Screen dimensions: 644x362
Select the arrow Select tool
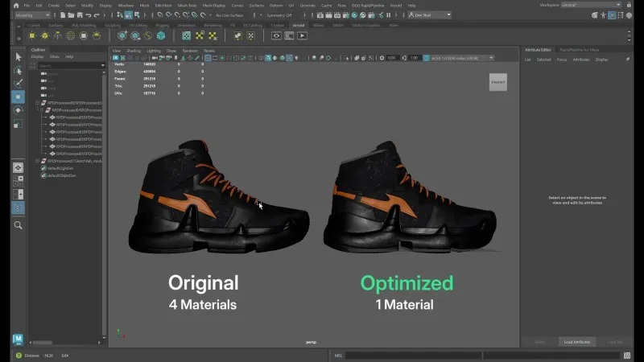click(x=18, y=57)
